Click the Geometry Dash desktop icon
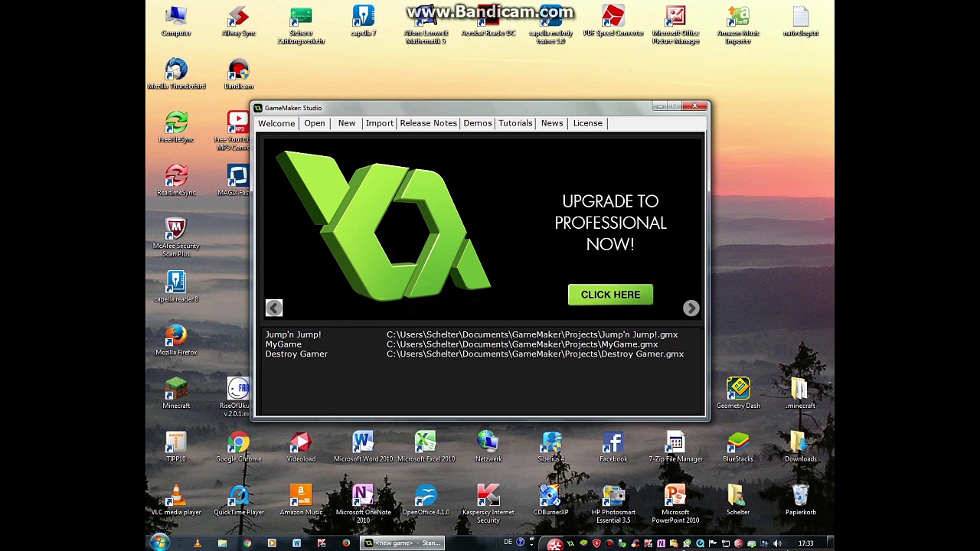 click(738, 390)
